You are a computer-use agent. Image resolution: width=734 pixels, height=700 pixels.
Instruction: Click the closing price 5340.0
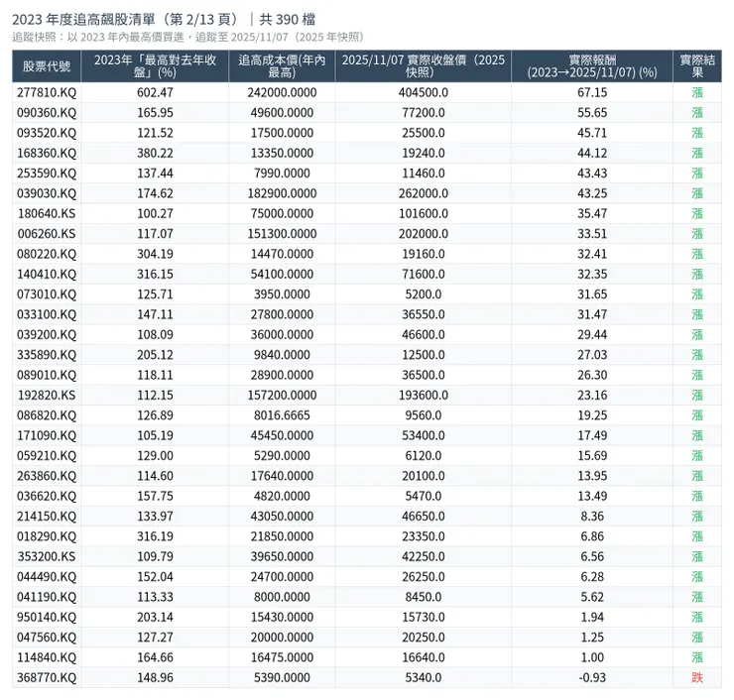[x=424, y=677]
